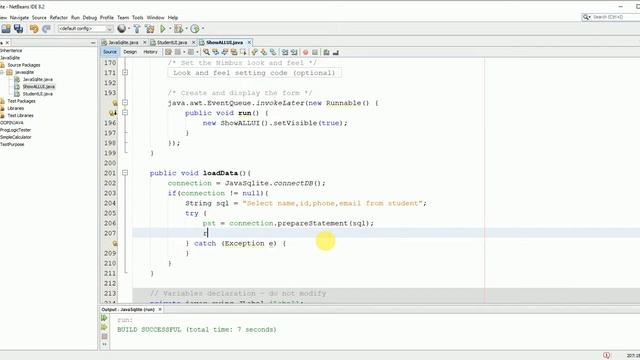The image size is (640, 360).
Task: Collapse the loadData method fold at line 201
Action: pos(125,173)
